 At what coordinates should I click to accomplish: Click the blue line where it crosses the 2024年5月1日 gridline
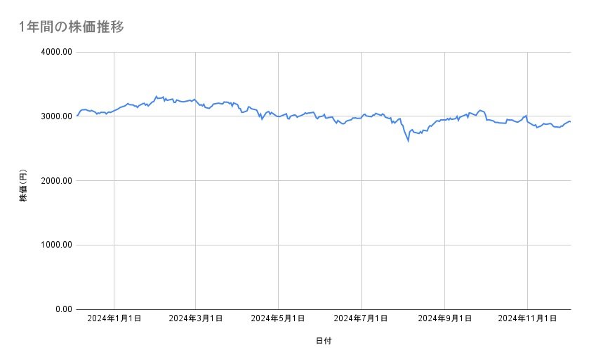(279, 116)
